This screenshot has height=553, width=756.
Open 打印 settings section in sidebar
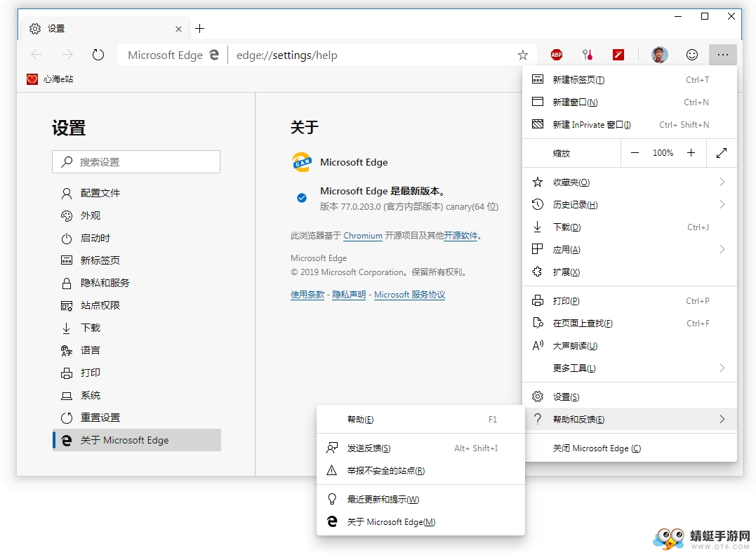pyautogui.click(x=136, y=373)
